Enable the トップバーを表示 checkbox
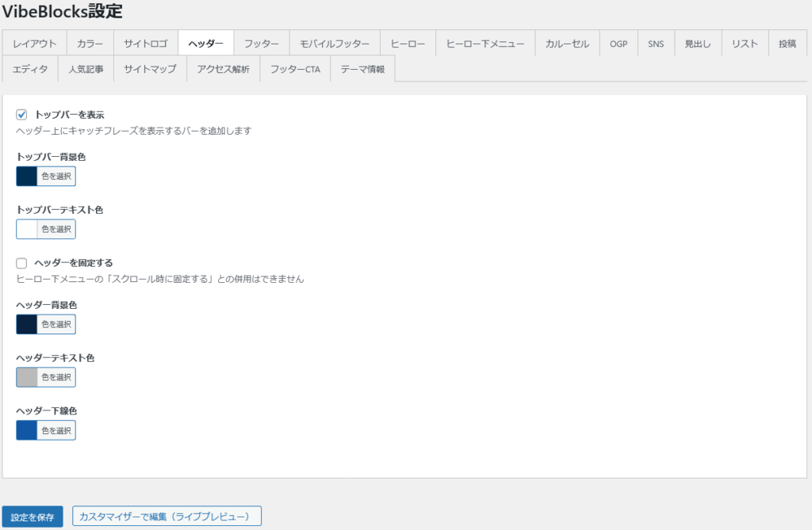This screenshot has height=530, width=812. coord(22,115)
